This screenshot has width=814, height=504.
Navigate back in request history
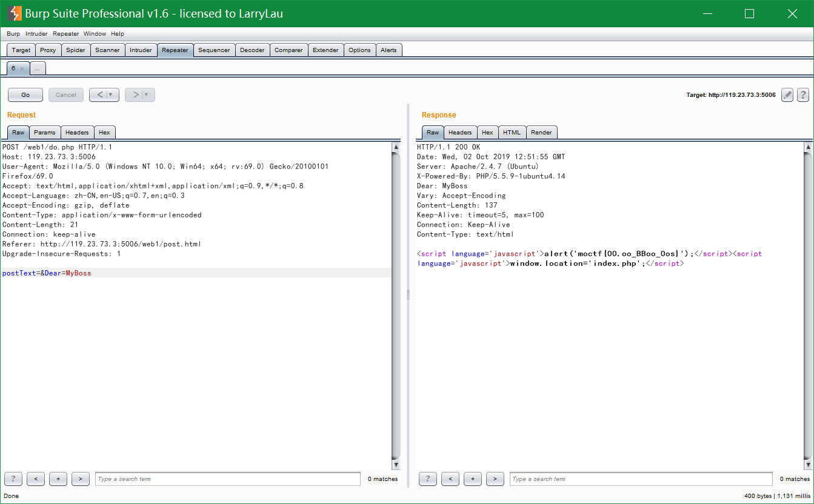pyautogui.click(x=99, y=94)
